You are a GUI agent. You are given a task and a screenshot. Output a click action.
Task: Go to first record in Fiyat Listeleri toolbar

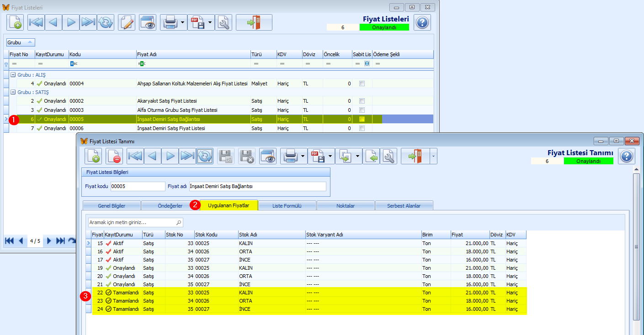click(36, 22)
